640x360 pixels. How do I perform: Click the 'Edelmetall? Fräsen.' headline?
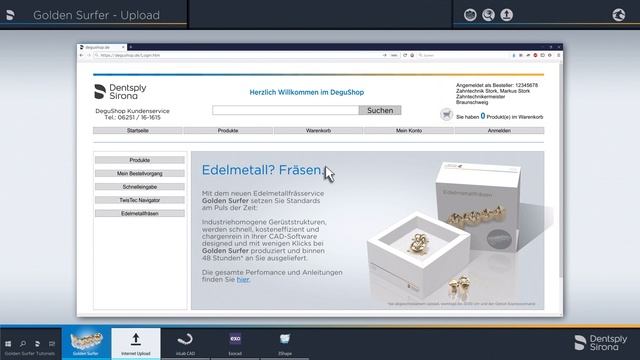coord(263,170)
